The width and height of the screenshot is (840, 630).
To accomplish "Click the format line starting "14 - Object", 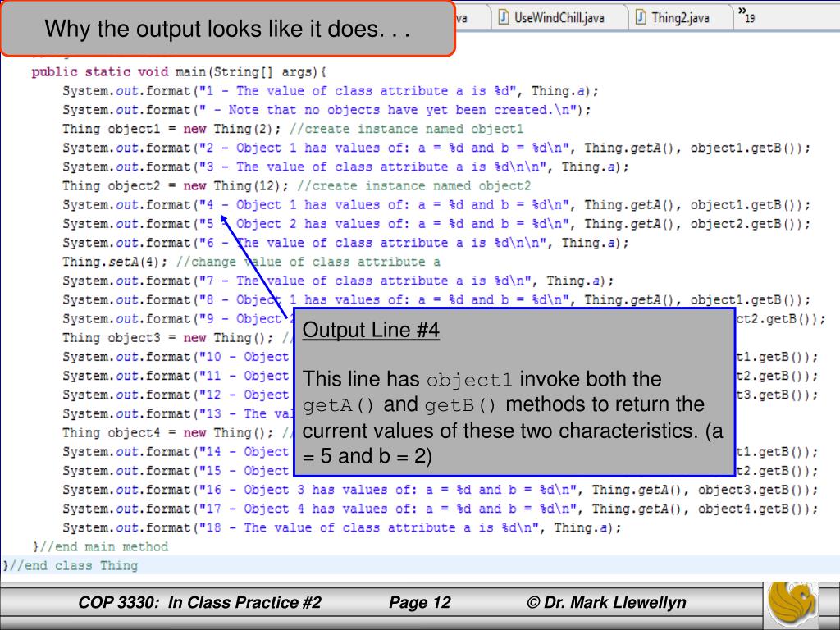I will coord(177,452).
